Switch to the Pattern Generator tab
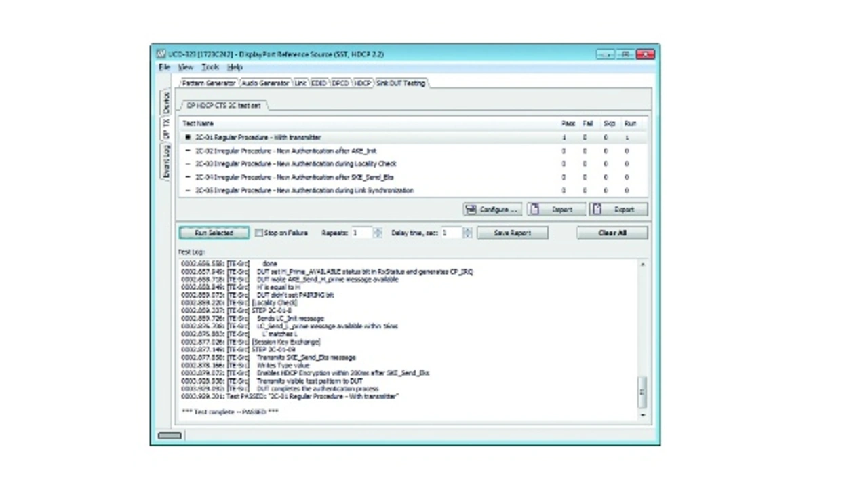This screenshot has width=868, height=489. coord(209,83)
